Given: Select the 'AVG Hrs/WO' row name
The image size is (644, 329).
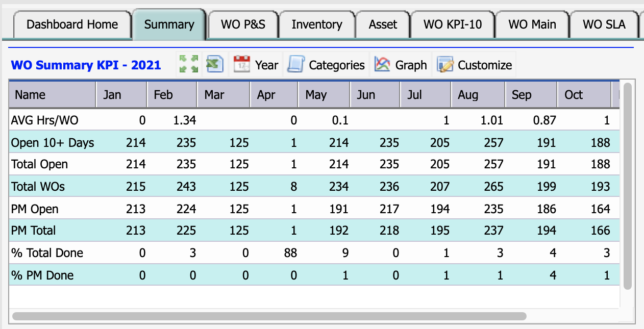Looking at the screenshot, I should [x=45, y=120].
